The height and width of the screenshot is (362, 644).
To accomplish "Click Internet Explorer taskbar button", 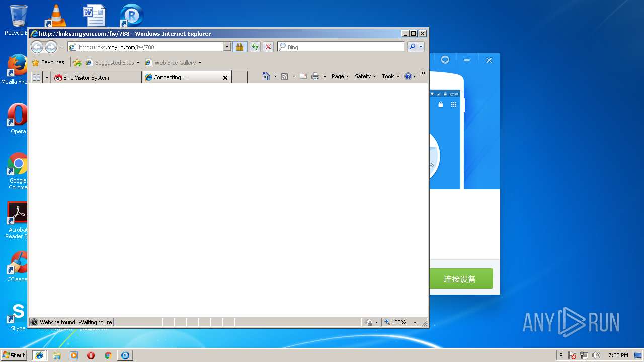I will tap(39, 355).
